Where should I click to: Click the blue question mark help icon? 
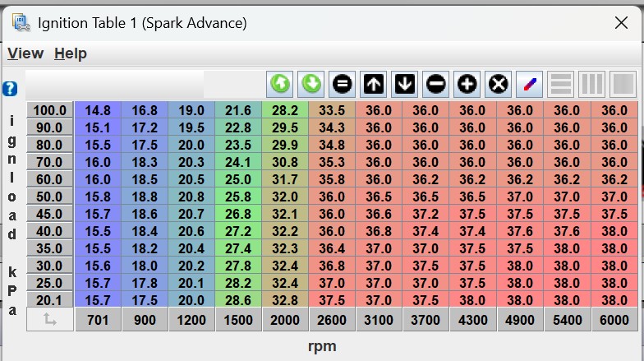point(10,89)
